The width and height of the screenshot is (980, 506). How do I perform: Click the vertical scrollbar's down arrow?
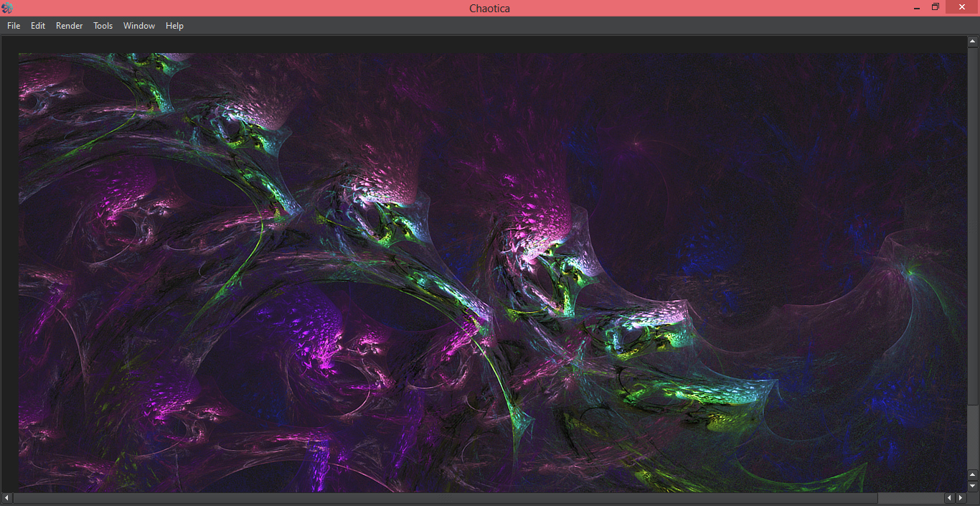(973, 486)
